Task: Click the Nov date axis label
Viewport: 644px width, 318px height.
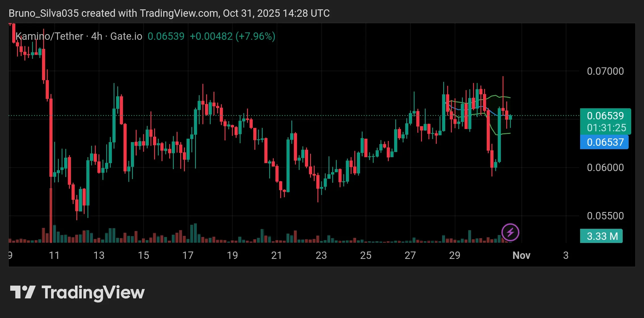Action: pyautogui.click(x=521, y=255)
